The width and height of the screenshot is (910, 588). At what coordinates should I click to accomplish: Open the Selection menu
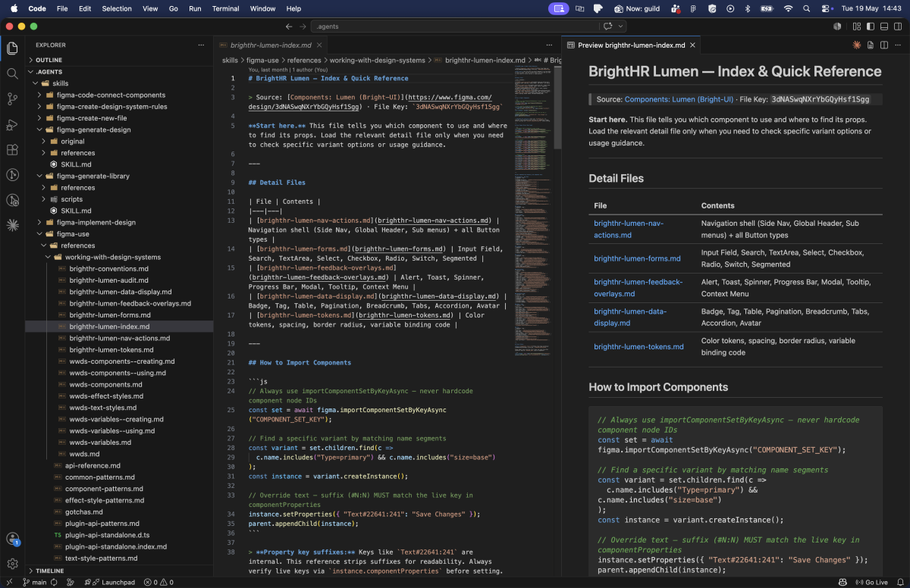click(x=117, y=8)
